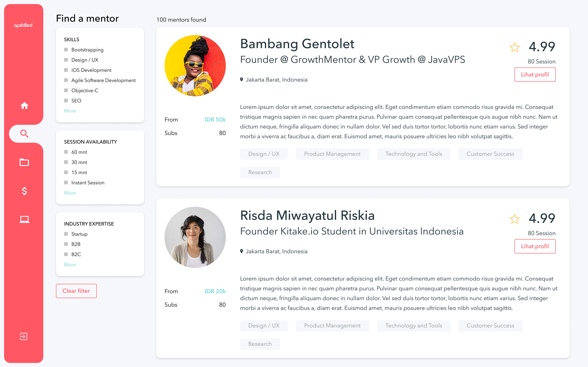Click Risda Miwayatul Riskia's profile photo
The width and height of the screenshot is (588, 367).
click(195, 237)
